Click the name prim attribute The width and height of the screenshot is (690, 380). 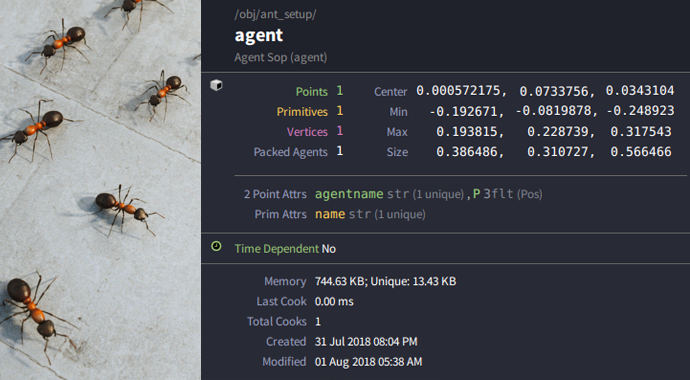(330, 215)
